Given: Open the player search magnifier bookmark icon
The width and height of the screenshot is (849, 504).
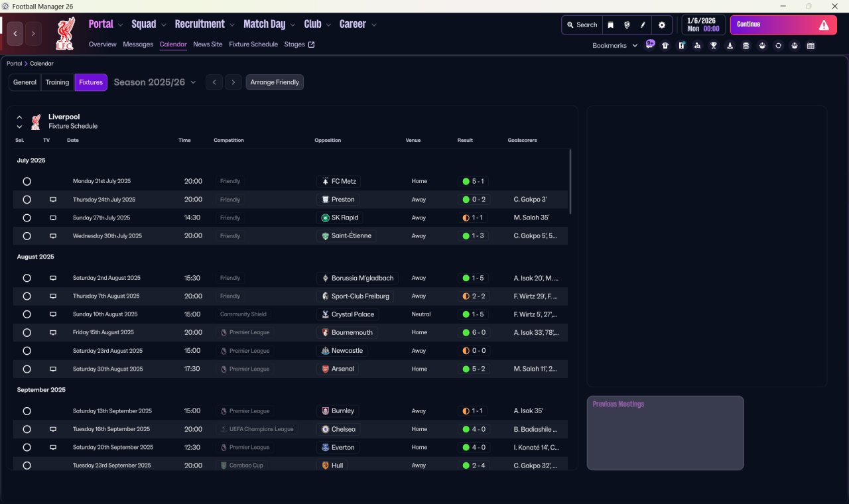Looking at the screenshot, I should pyautogui.click(x=697, y=46).
